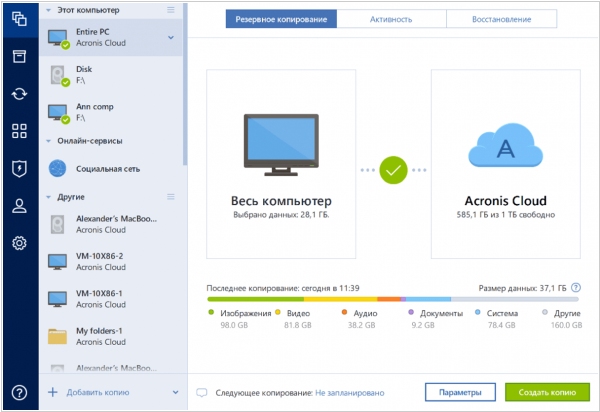This screenshot has width=600, height=412.
Task: Open the Backup section in the sidebar
Action: [x=19, y=19]
